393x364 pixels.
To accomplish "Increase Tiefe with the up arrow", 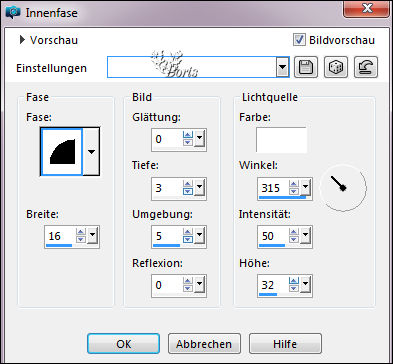I will pos(188,184).
